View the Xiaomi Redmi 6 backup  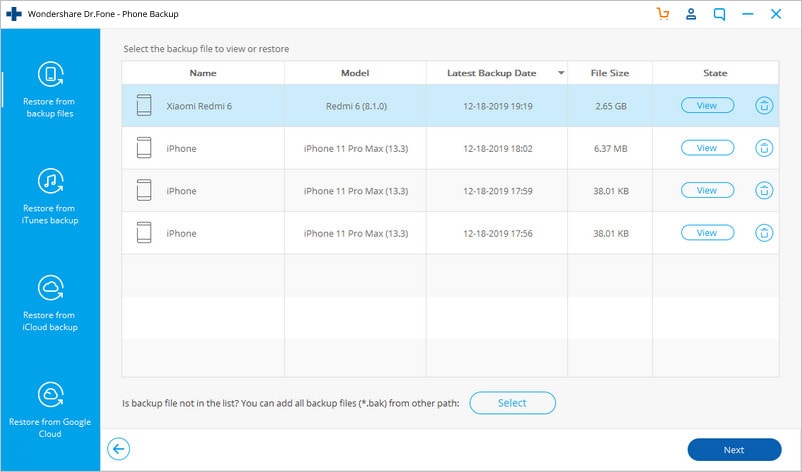707,105
